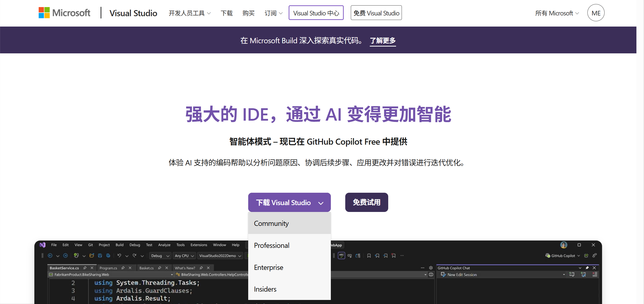The image size is (644, 304).
Task: Click the New Project toolbar icon
Action: (x=76, y=256)
